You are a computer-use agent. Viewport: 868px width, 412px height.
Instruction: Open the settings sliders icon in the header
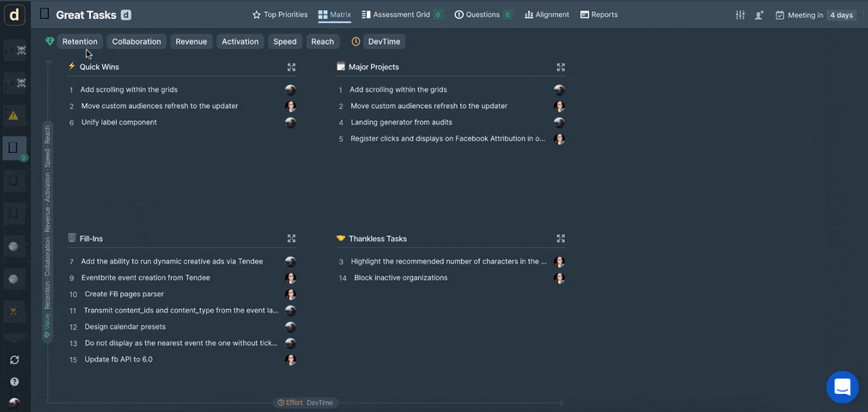coord(740,15)
